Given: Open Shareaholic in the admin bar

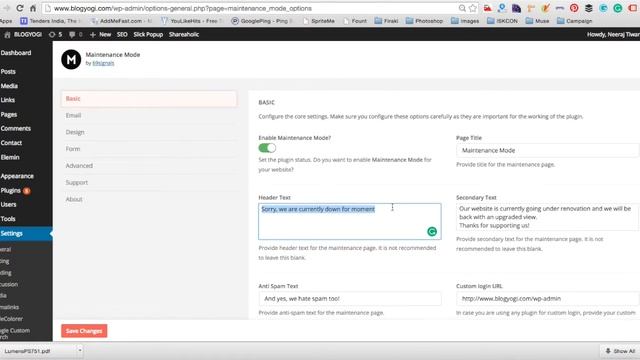Looking at the screenshot, I should tap(184, 35).
